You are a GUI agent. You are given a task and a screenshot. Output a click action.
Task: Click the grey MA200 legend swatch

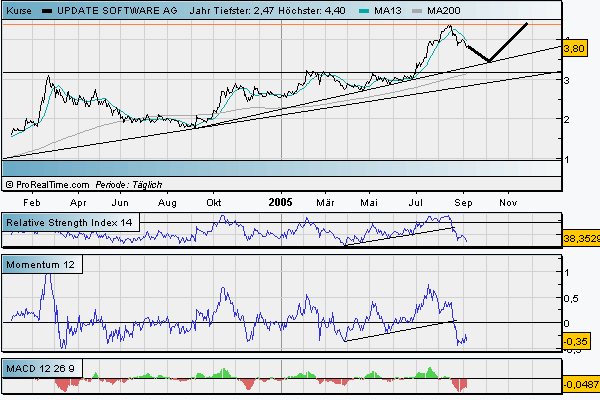click(417, 11)
